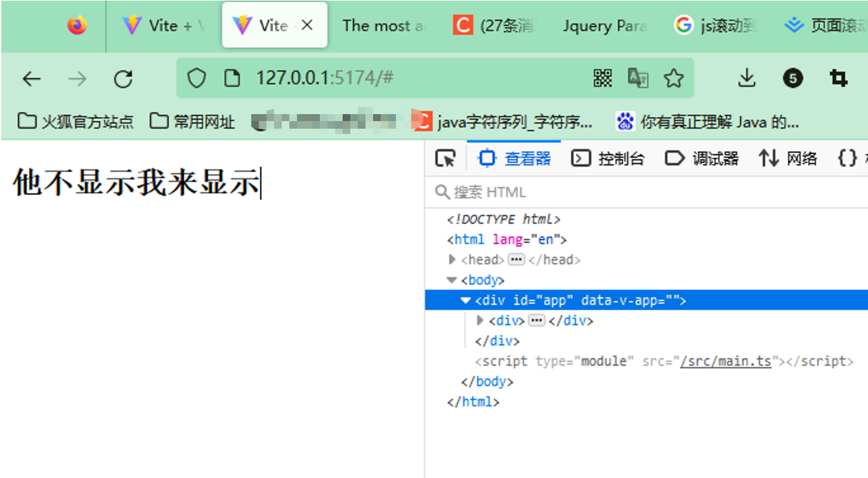Click the page info document icon in address bar
Image resolution: width=868 pixels, height=478 pixels.
pyautogui.click(x=233, y=78)
